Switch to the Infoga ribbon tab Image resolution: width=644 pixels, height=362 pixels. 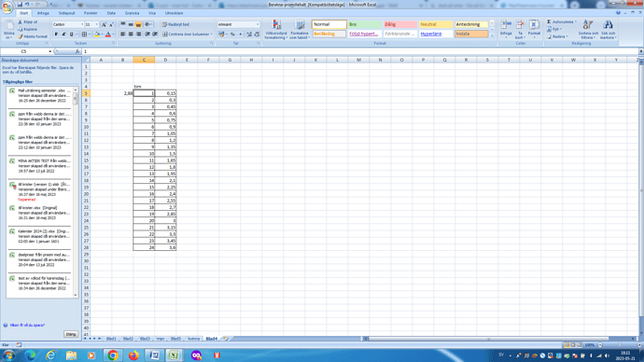pyautogui.click(x=43, y=13)
